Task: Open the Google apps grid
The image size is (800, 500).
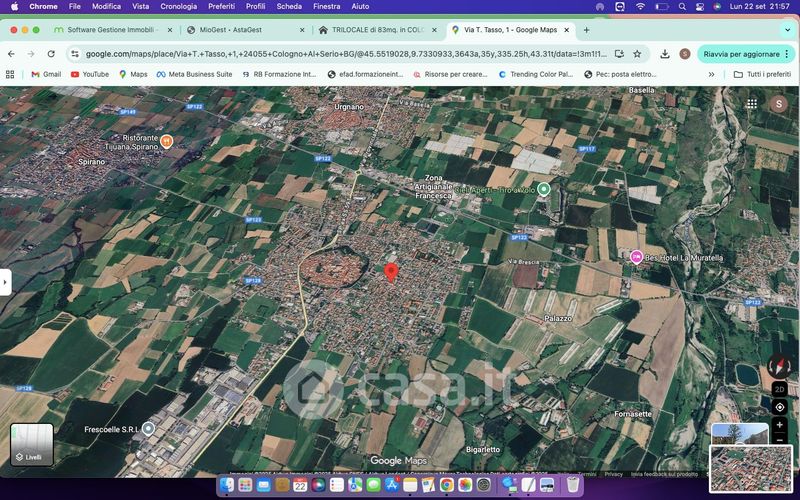Action: [752, 103]
